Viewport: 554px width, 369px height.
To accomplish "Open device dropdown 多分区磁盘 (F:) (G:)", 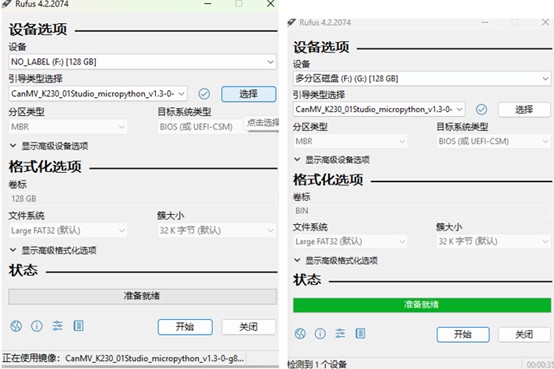I will pyautogui.click(x=422, y=78).
